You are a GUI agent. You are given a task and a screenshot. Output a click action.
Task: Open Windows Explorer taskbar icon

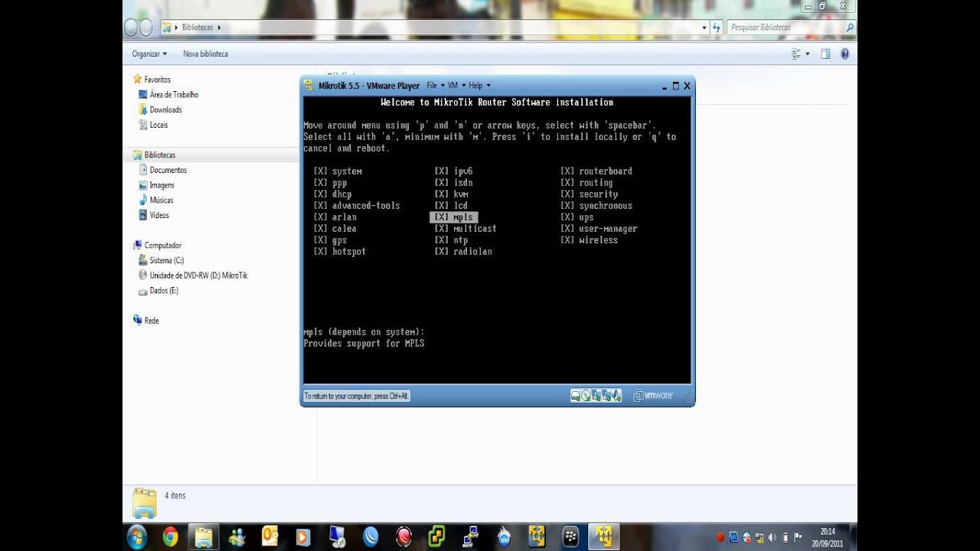click(204, 537)
